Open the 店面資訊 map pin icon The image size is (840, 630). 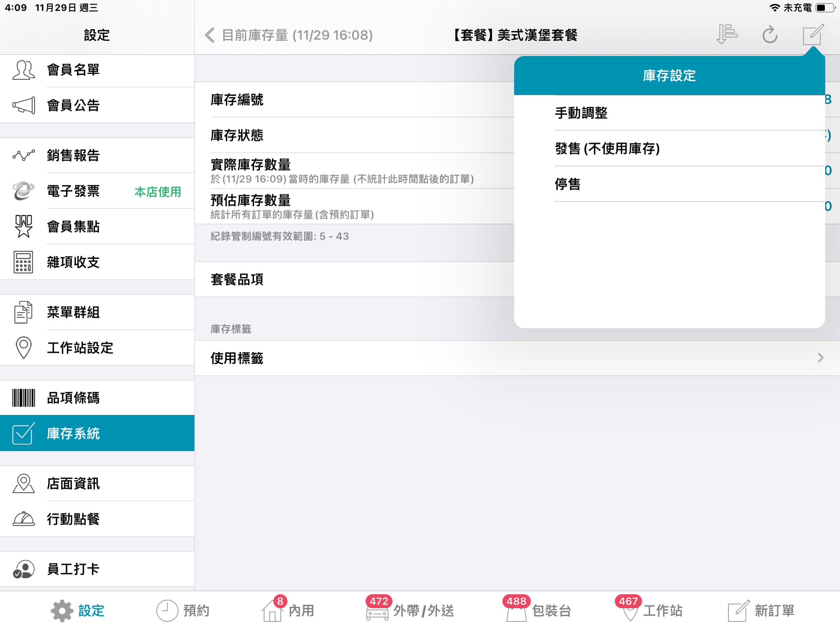pyautogui.click(x=23, y=483)
